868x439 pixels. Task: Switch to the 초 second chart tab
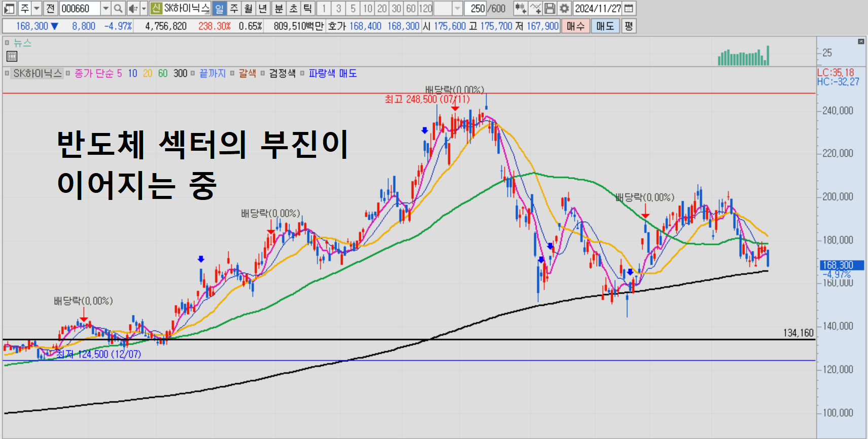(293, 8)
